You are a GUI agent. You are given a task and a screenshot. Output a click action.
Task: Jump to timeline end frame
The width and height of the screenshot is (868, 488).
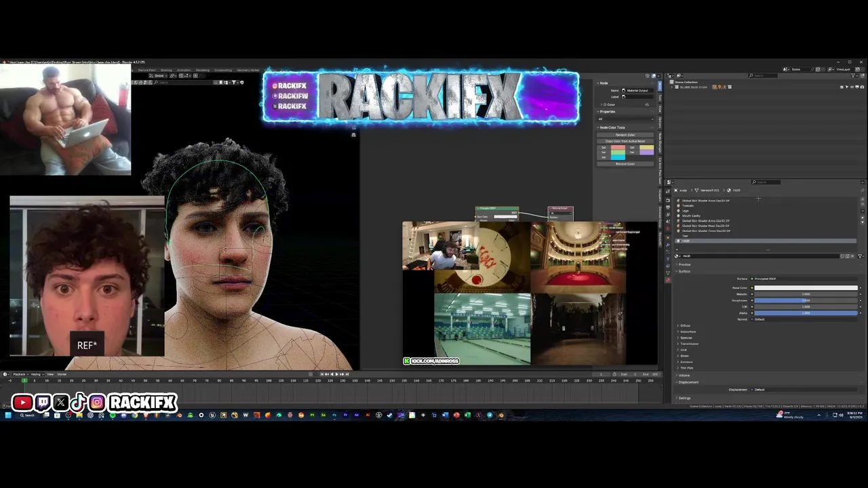pos(347,374)
